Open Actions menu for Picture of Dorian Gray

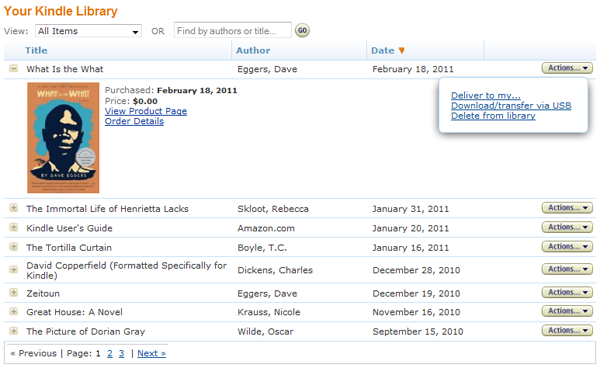(567, 331)
